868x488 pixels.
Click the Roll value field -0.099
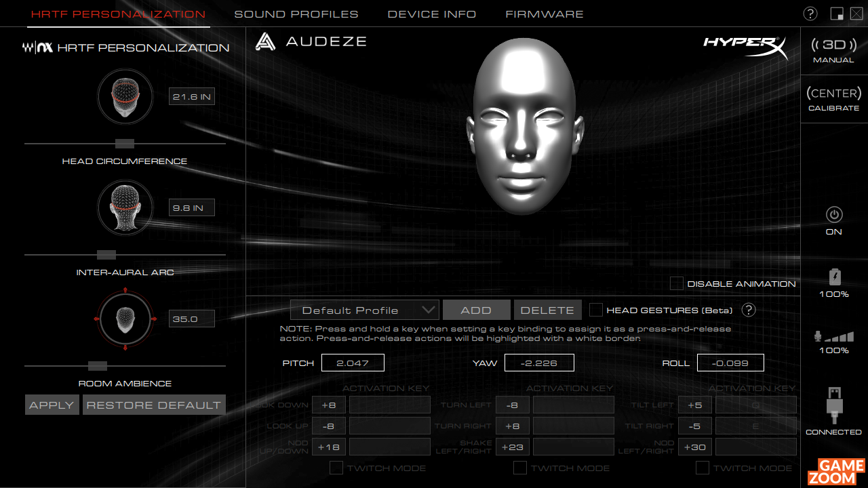730,363
